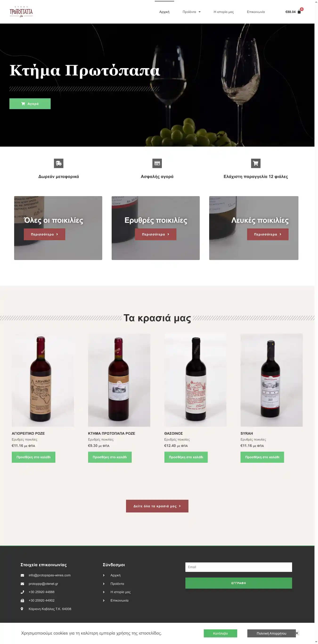Click the phone icon beside +30 25920 44888
This screenshot has height=644, width=318.
[22, 592]
